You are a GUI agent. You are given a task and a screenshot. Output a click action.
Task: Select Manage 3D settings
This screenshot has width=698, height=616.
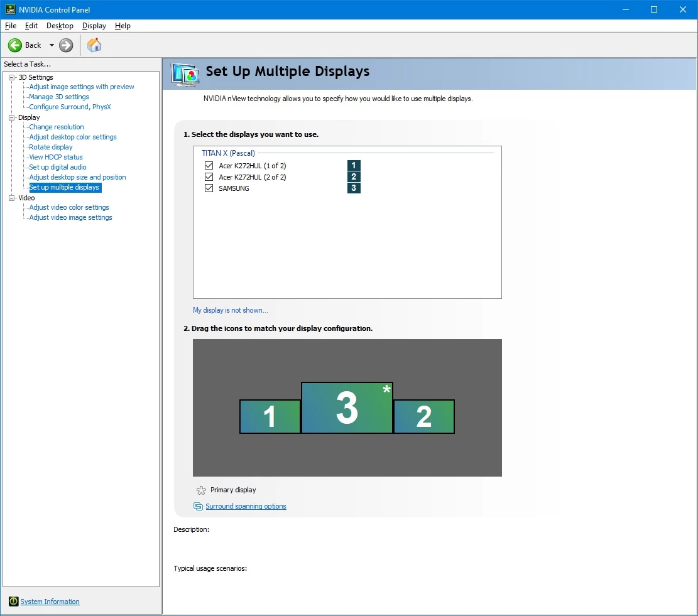click(x=59, y=97)
